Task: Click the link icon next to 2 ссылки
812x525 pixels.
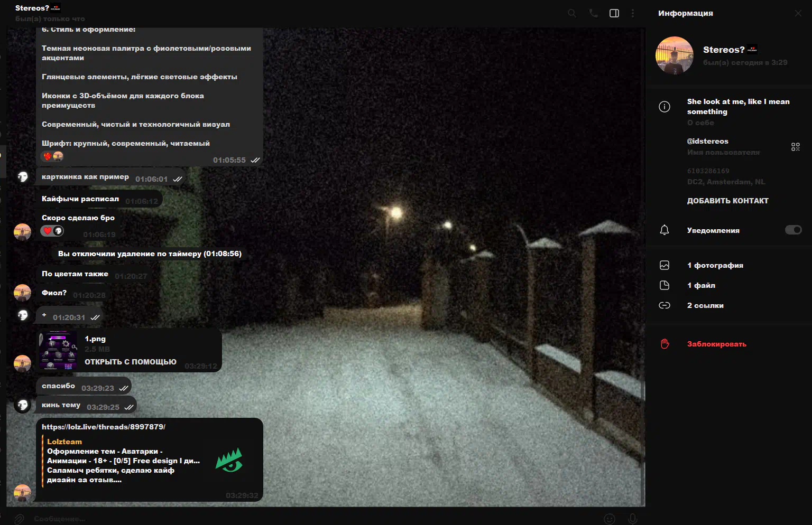Action: [665, 305]
